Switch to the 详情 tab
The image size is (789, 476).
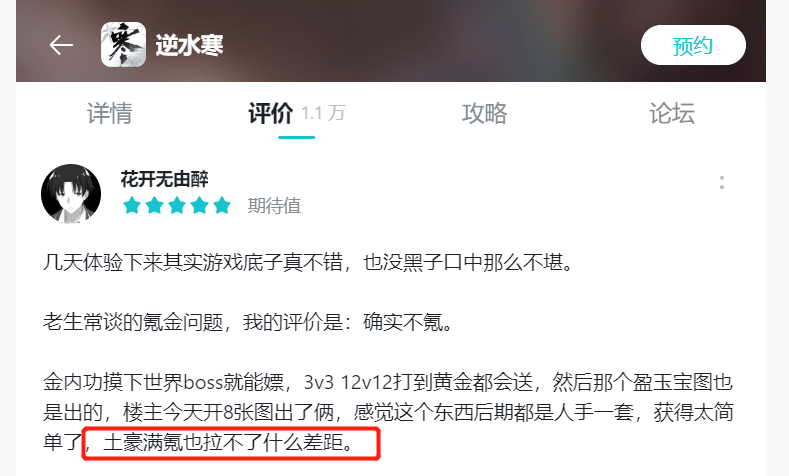click(x=110, y=113)
